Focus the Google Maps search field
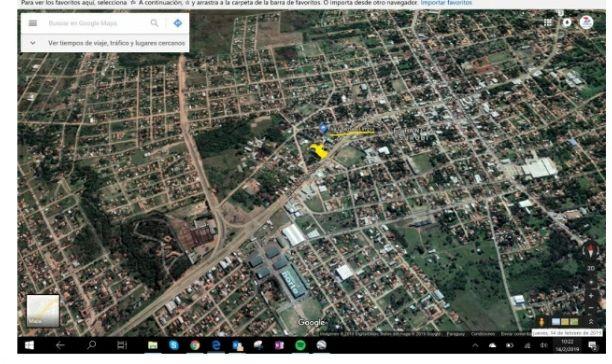This screenshot has height=364, width=612. point(94,23)
